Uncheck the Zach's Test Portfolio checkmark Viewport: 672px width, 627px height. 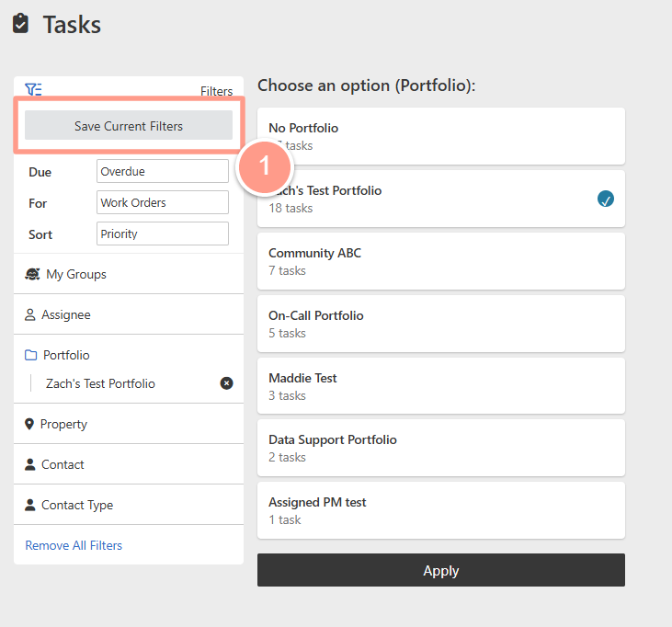point(605,199)
